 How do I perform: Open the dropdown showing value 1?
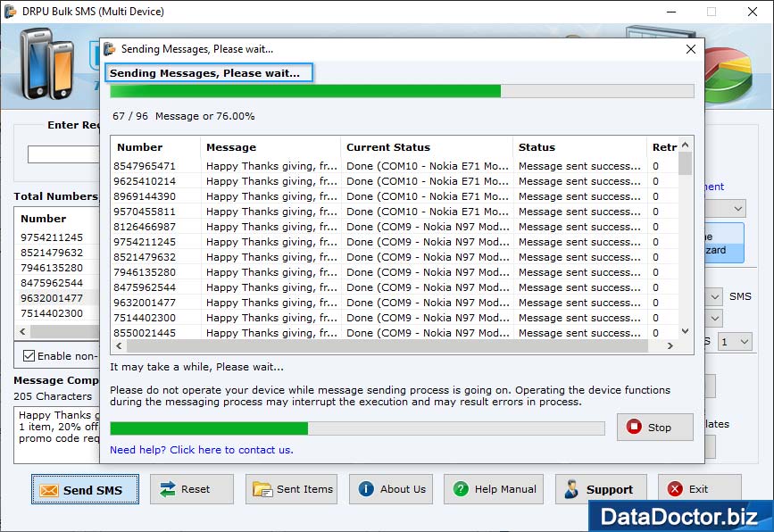pos(735,342)
